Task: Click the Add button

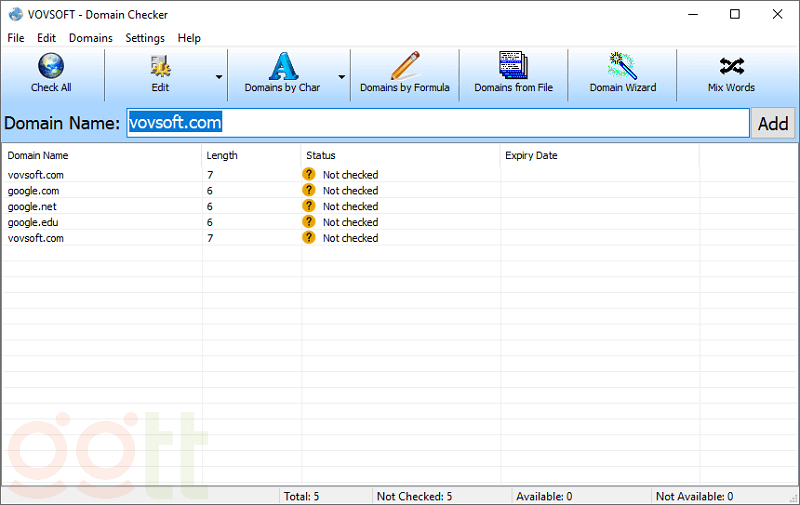Action: pos(772,123)
